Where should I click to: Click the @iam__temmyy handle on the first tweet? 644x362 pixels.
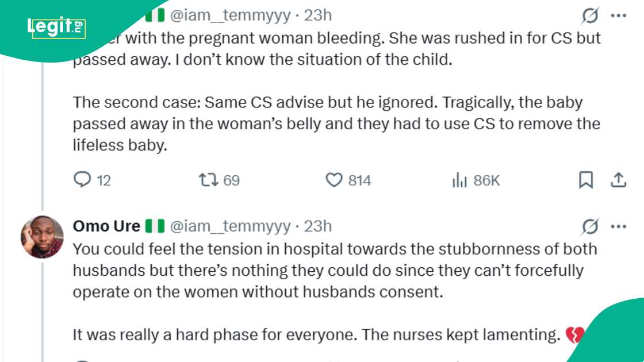tap(230, 15)
